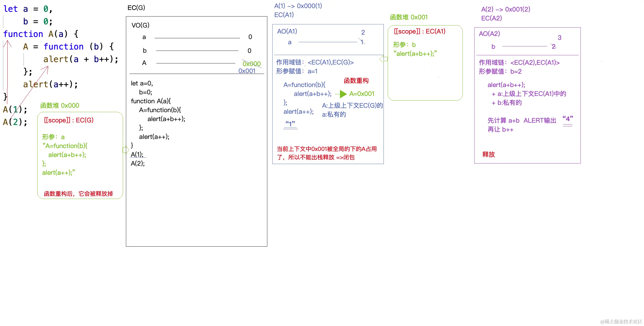Click the crossed-out 2 value in AO(A2)
The width and height of the screenshot is (644, 326).
553,46
